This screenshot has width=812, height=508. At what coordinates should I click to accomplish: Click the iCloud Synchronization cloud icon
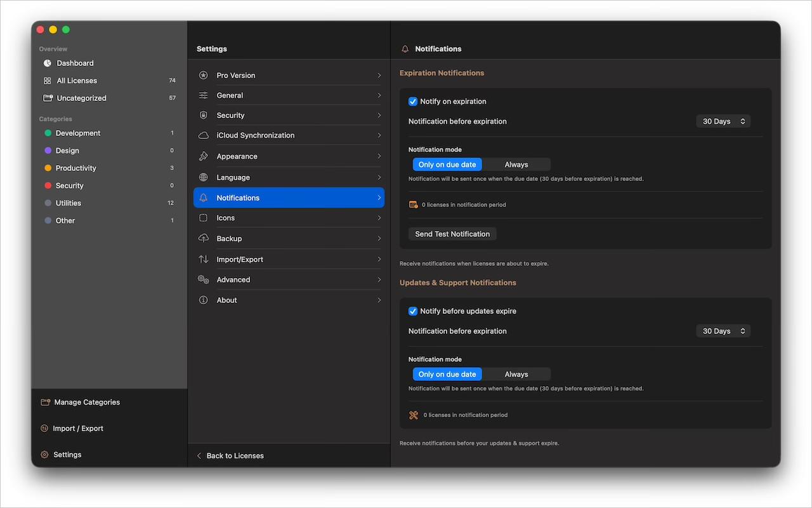pyautogui.click(x=204, y=135)
